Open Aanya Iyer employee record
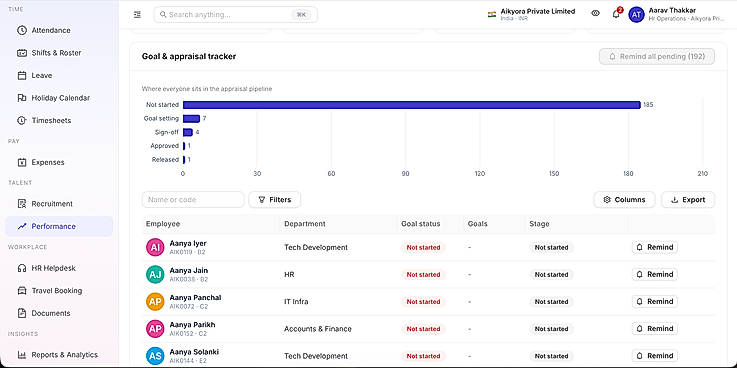 click(x=188, y=243)
